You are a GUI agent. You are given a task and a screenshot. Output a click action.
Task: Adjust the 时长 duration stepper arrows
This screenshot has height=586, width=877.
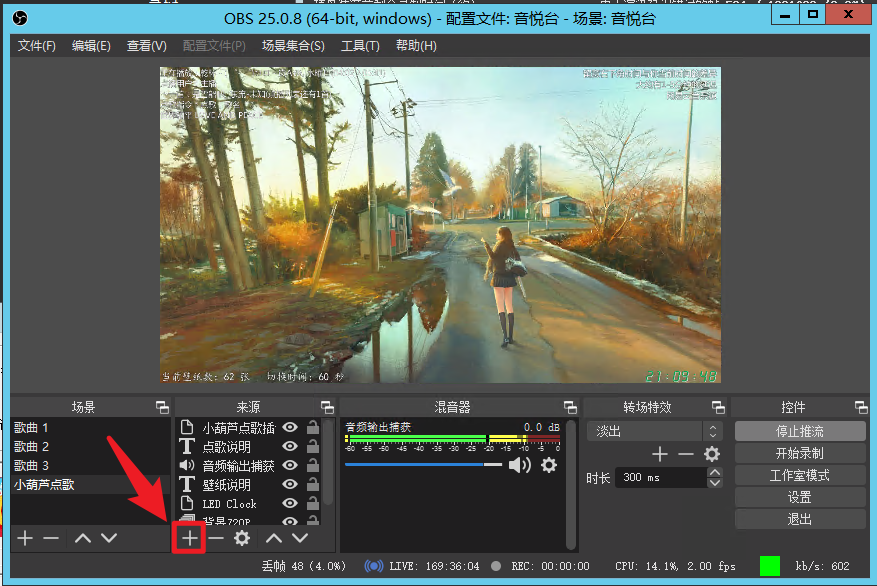(714, 478)
